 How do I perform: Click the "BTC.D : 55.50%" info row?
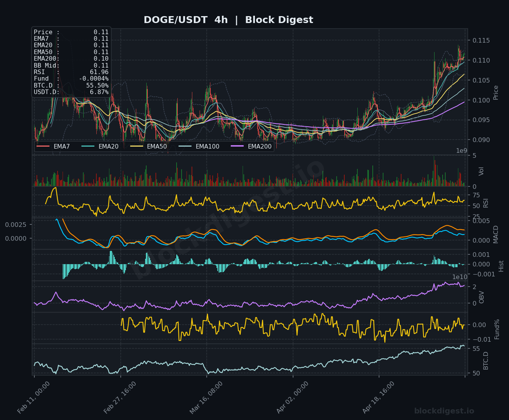click(x=71, y=86)
